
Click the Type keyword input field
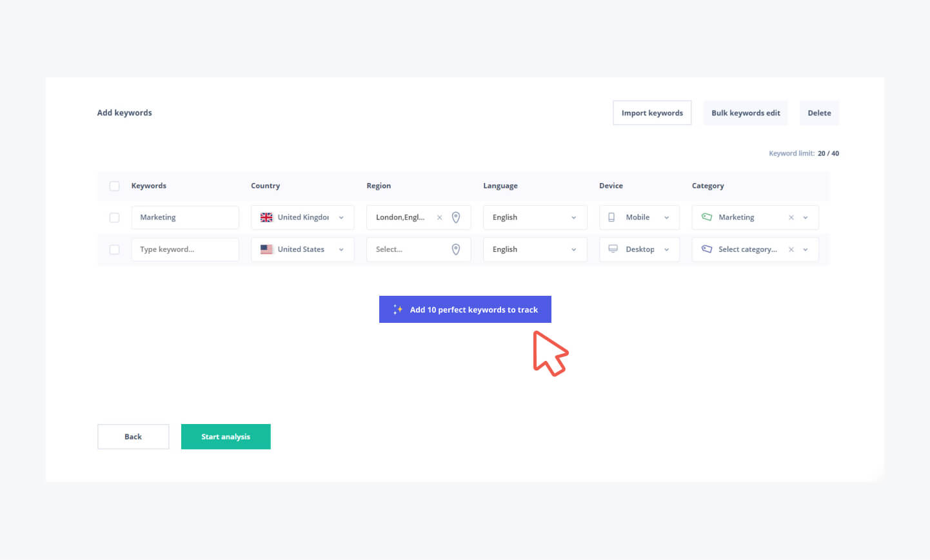(x=185, y=249)
